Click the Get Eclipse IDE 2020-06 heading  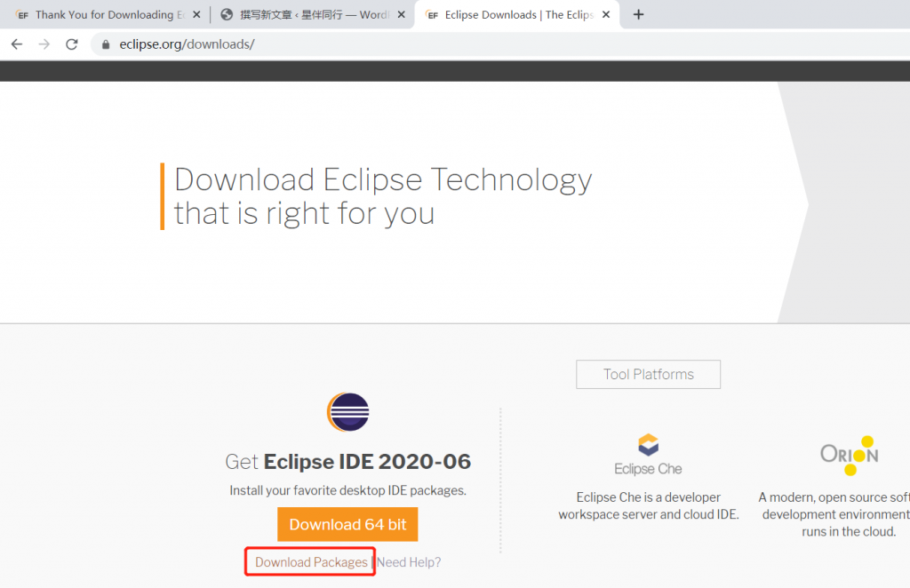pyautogui.click(x=347, y=462)
